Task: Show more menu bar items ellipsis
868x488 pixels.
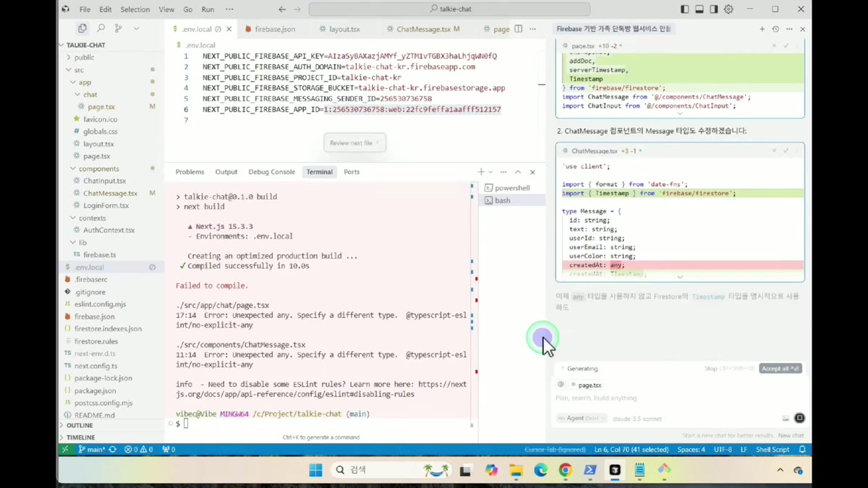Action: (229, 9)
